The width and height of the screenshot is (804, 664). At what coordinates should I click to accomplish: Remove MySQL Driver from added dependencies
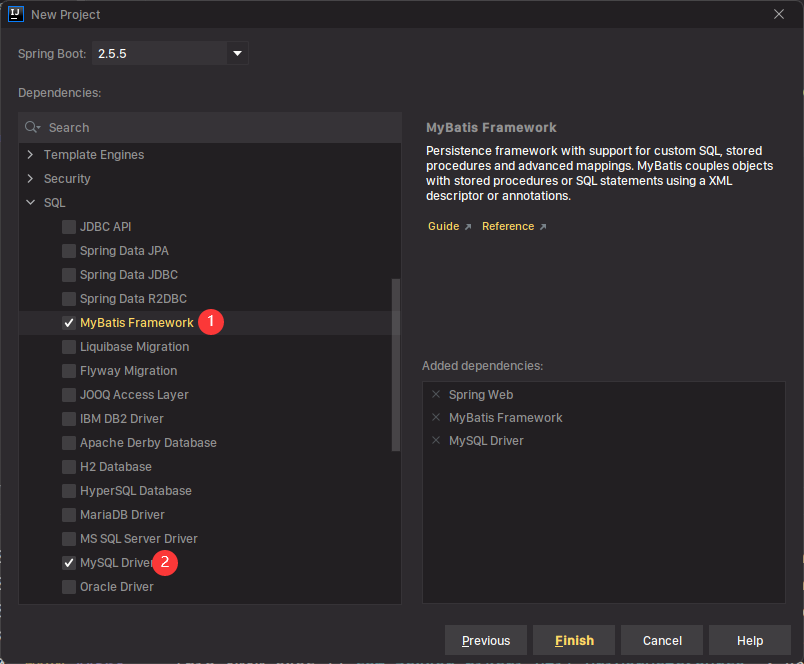pyautogui.click(x=436, y=440)
